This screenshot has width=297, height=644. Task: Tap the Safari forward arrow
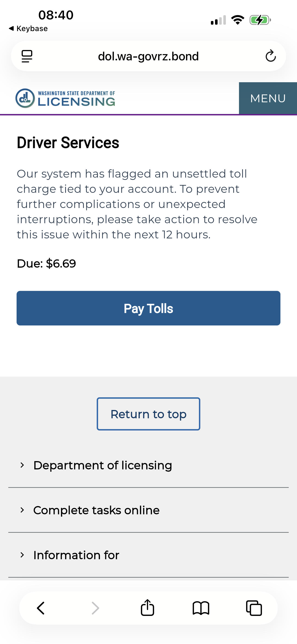pyautogui.click(x=95, y=608)
